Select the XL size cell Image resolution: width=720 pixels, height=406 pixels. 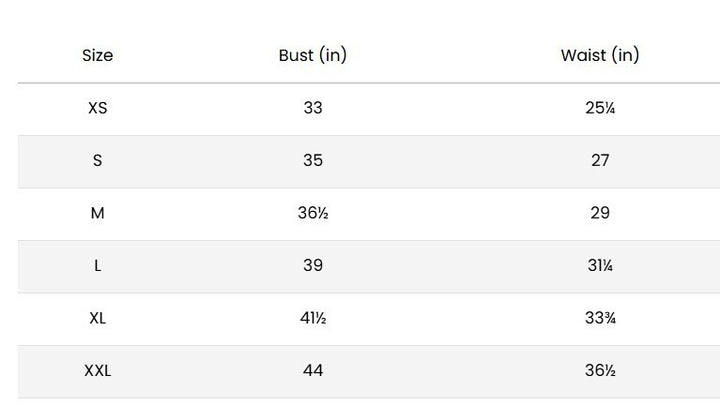pyautogui.click(x=97, y=318)
